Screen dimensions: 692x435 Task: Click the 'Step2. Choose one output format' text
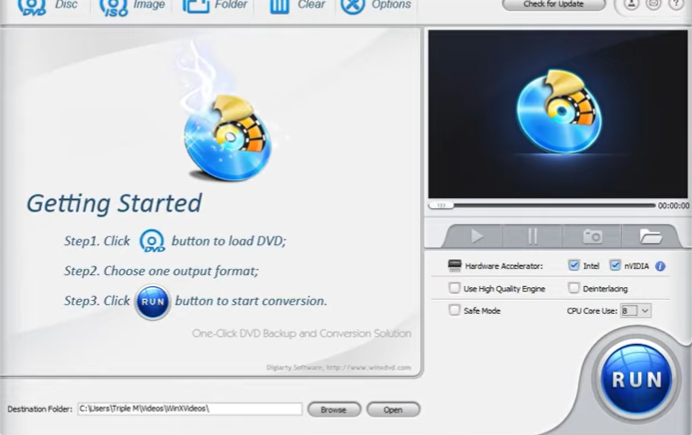pos(161,270)
